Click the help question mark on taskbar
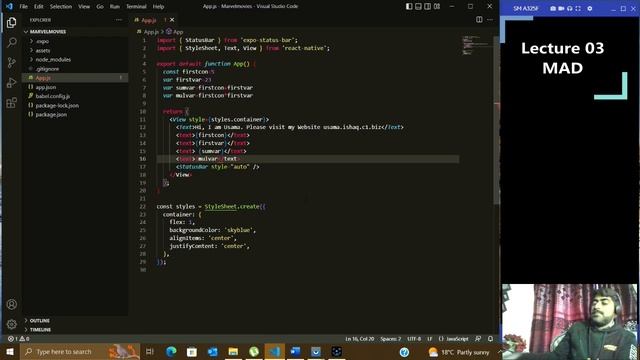The image size is (640, 360). [x=404, y=352]
